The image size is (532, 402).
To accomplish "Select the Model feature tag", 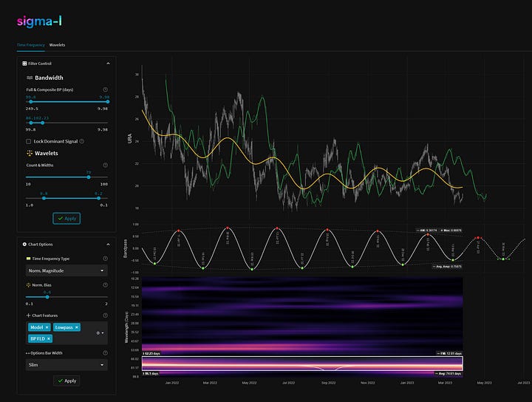I will (x=36, y=327).
